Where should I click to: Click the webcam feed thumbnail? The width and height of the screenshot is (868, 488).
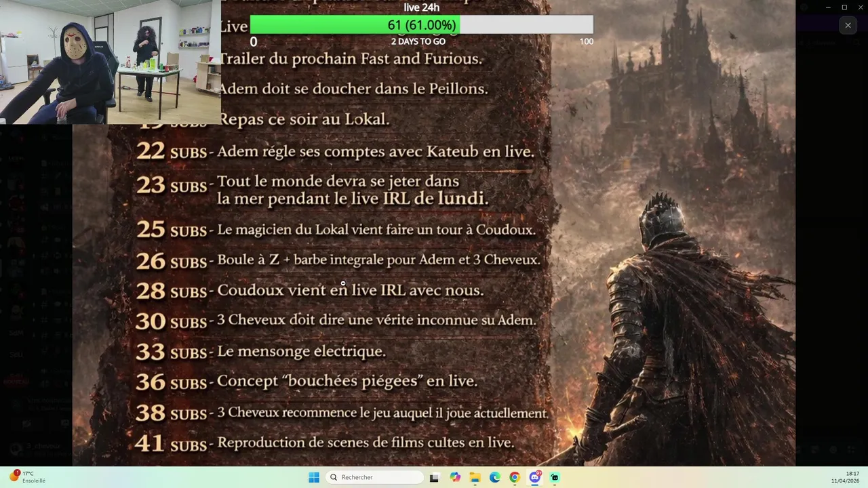tap(111, 62)
